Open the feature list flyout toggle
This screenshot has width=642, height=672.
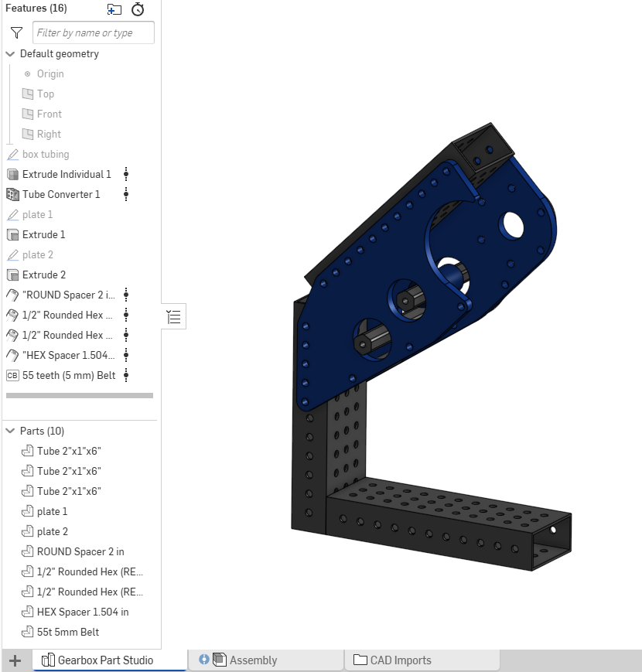pyautogui.click(x=173, y=316)
